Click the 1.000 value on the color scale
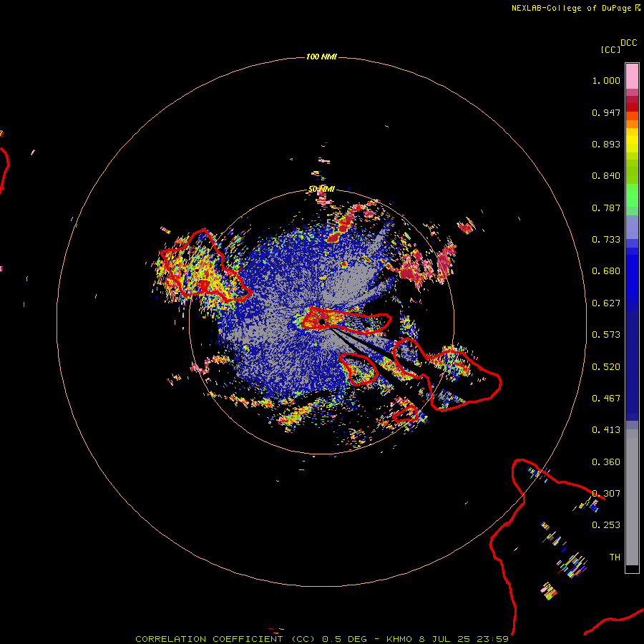This screenshot has width=644, height=644. pos(606,80)
